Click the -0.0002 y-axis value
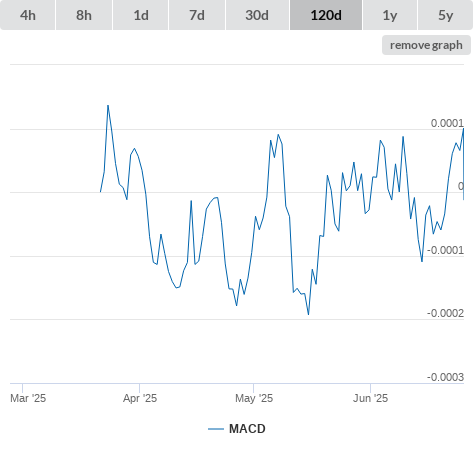 pos(445,313)
